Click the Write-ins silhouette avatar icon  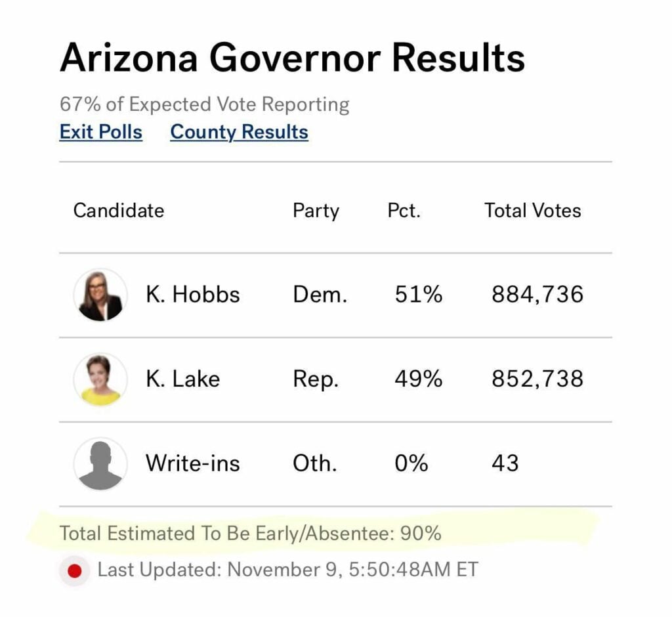click(100, 463)
